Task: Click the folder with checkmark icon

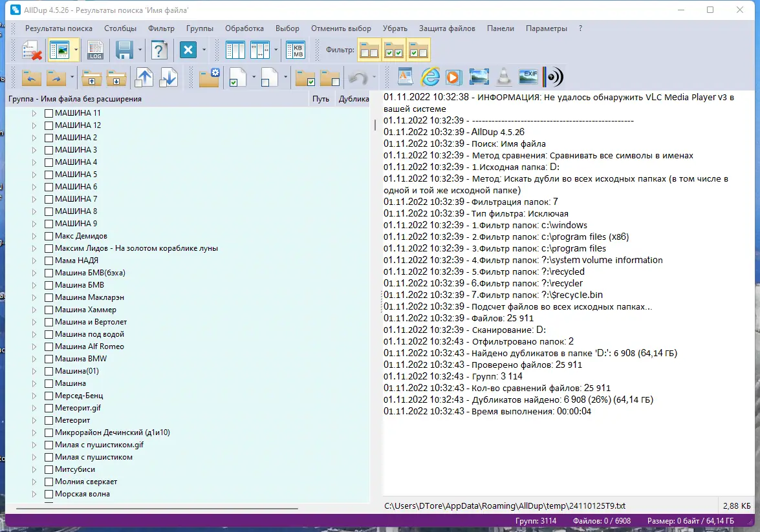Action: pos(305,78)
